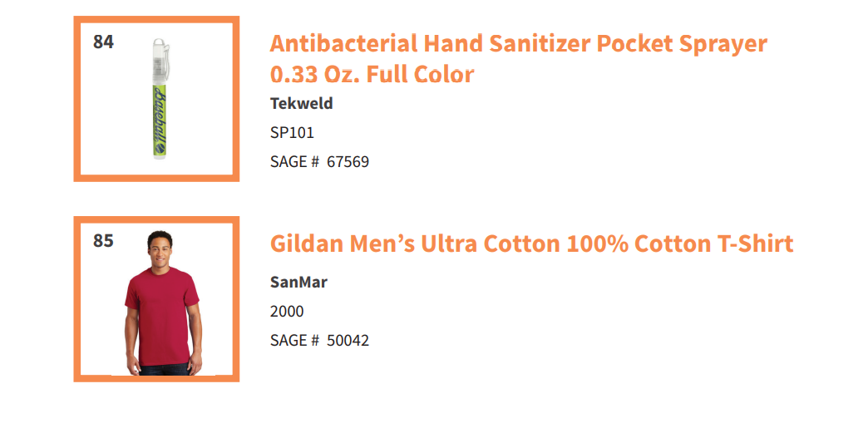Open Antibacterial Hand Sanitizer Pocket Sprayer title
Screen dimensions: 868x423
[518, 43]
